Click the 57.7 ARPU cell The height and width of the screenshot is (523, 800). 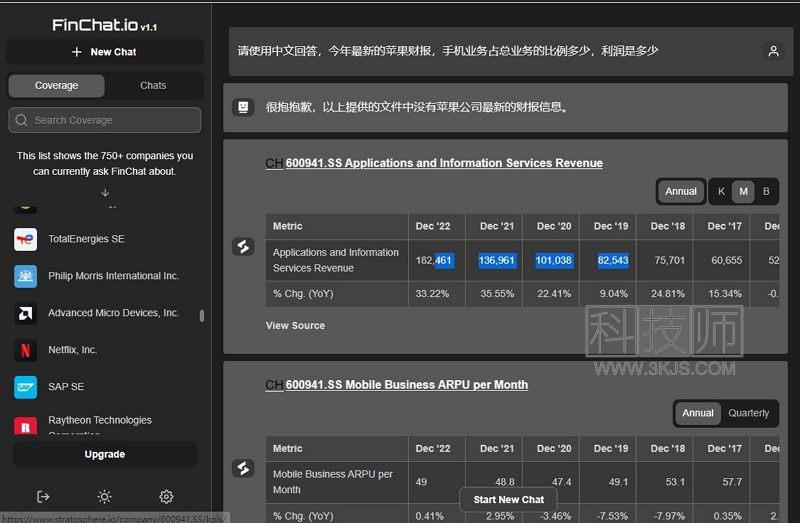tap(721, 482)
